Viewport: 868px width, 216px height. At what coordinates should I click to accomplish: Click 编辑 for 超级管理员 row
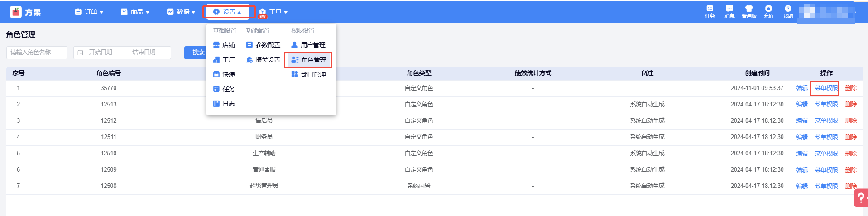click(x=802, y=186)
